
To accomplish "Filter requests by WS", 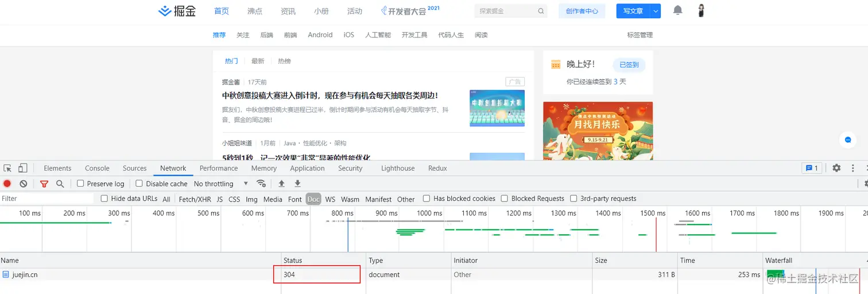I will [330, 199].
